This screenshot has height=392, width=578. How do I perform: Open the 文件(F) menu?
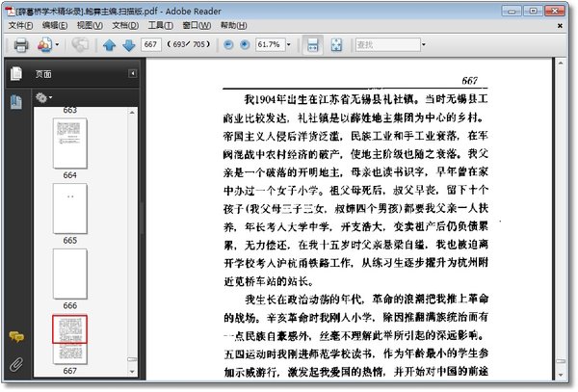[x=20, y=24]
